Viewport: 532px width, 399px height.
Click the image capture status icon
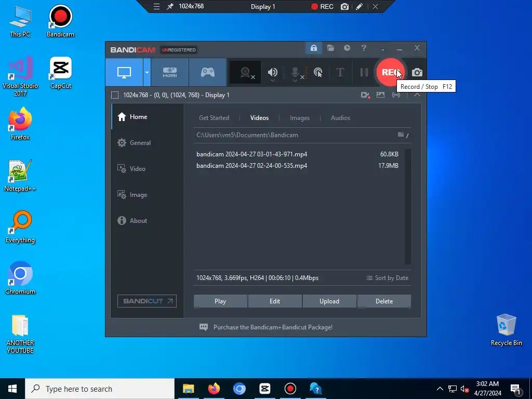pos(380,95)
